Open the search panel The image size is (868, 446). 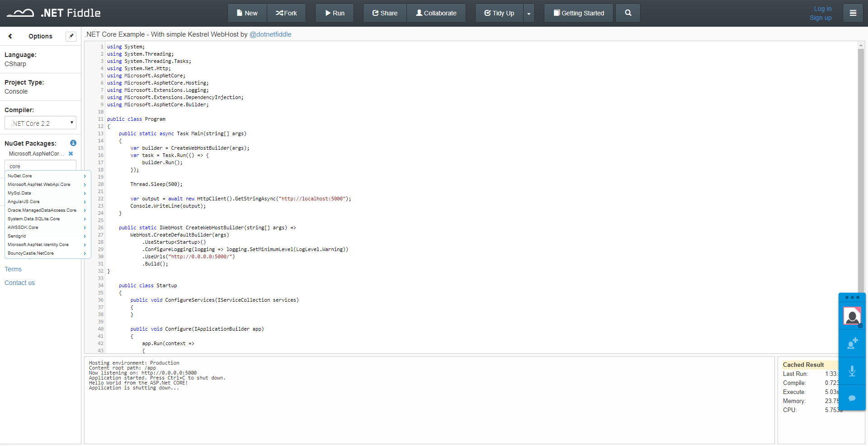tap(627, 13)
